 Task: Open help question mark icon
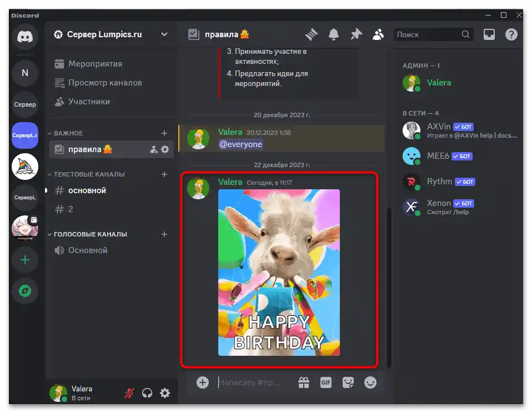[x=511, y=34]
